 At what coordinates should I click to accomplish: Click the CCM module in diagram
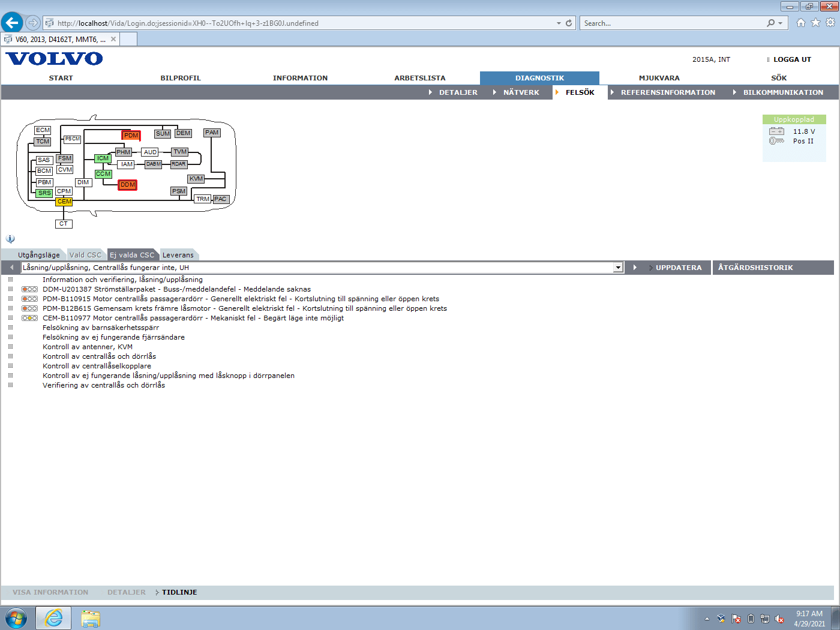(103, 174)
